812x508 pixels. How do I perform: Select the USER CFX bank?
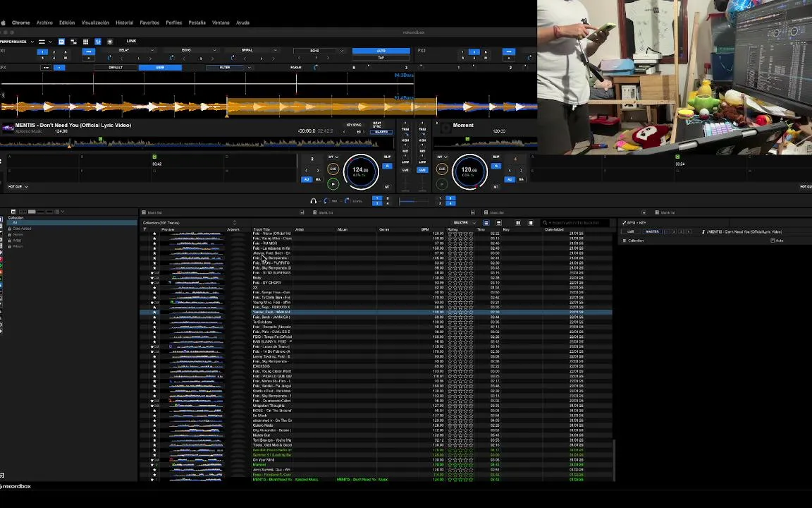(x=160, y=68)
